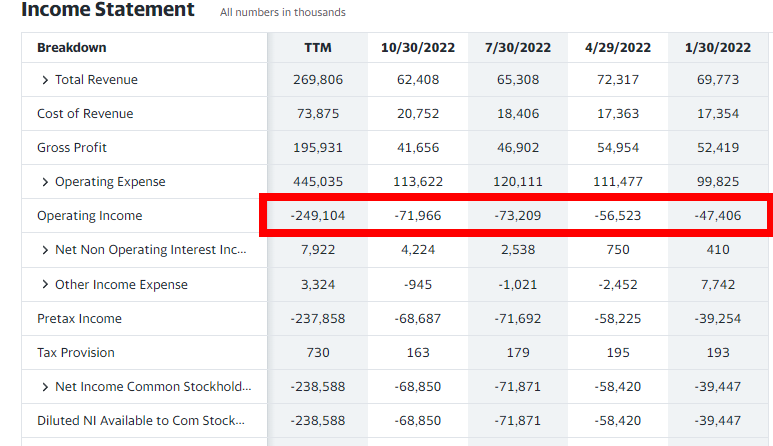Select Other Income Expense value 3,324
This screenshot has height=446, width=773.
(318, 285)
